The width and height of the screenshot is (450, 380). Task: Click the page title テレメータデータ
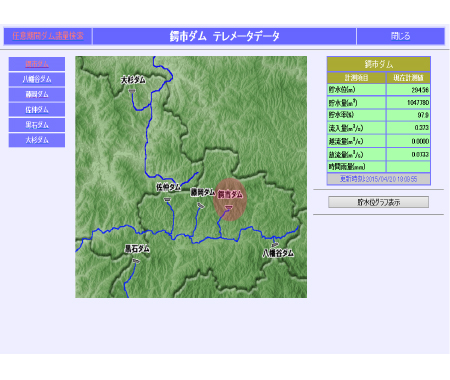[x=246, y=36]
